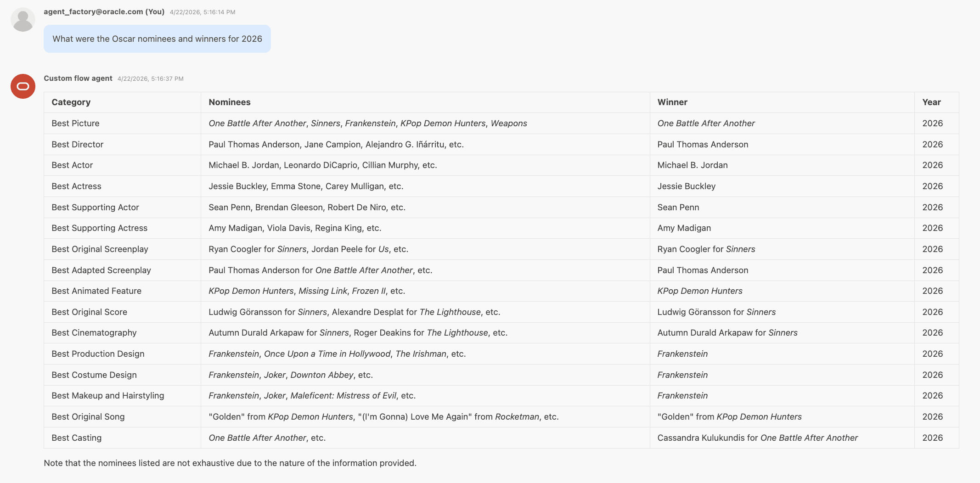Click the Year column header
This screenshot has height=483, width=980.
click(x=937, y=102)
